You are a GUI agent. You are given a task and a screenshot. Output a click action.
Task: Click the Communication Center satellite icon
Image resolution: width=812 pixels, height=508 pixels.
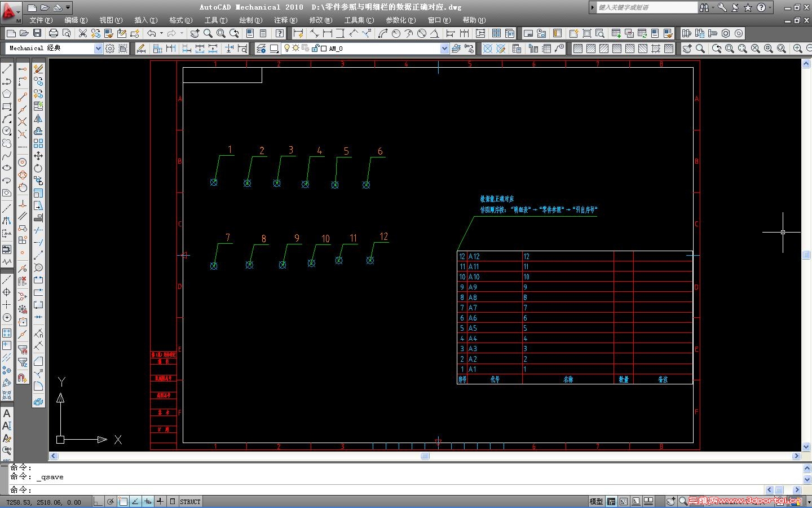point(735,7)
